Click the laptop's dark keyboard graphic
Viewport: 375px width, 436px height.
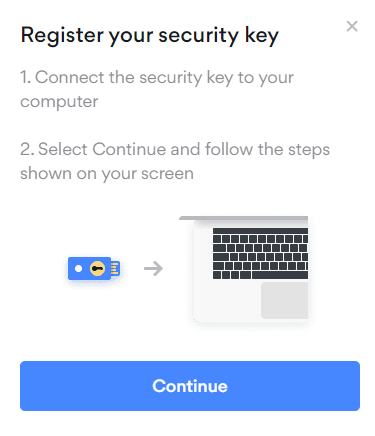(x=260, y=253)
